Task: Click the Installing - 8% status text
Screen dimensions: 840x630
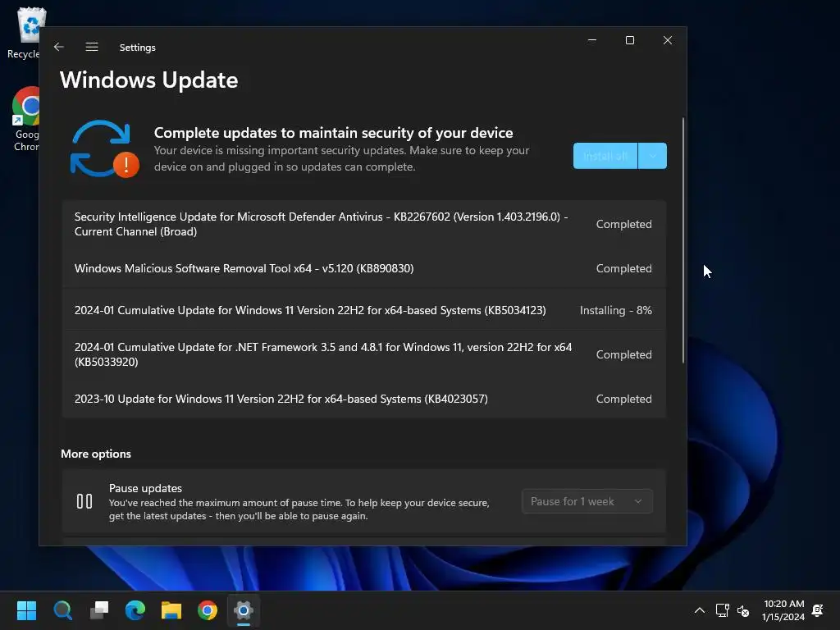Action: pyautogui.click(x=615, y=310)
